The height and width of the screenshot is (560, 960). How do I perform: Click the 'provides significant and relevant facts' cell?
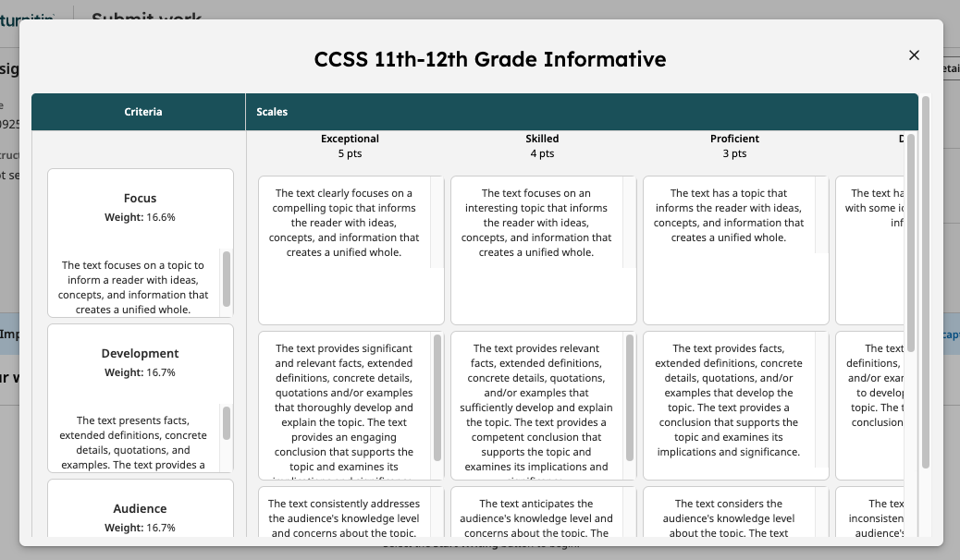click(x=351, y=406)
